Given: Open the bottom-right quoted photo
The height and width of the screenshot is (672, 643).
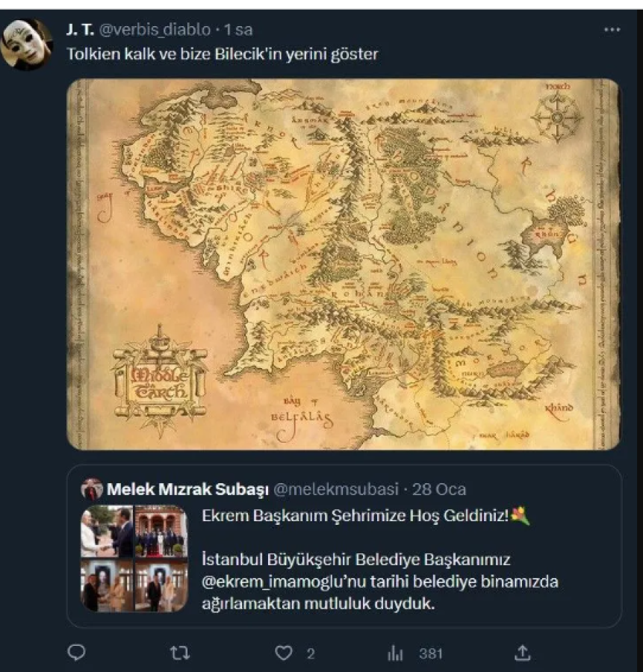Looking at the screenshot, I should 161,585.
